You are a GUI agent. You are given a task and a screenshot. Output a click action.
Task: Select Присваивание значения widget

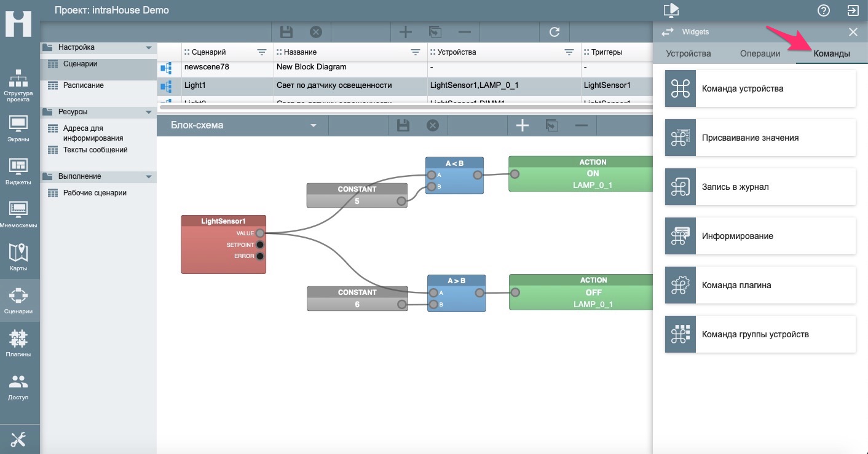[x=760, y=138]
